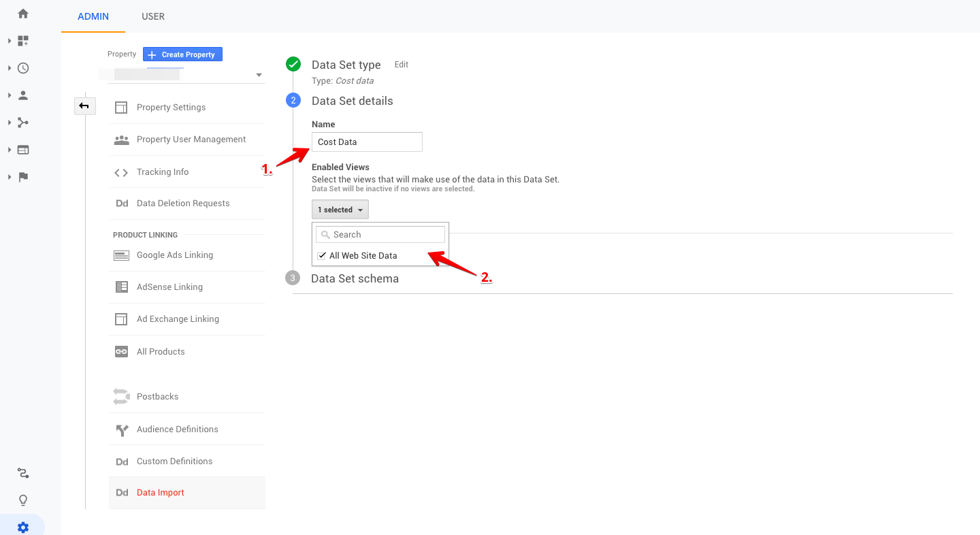This screenshot has height=535, width=980.
Task: Expand step 3 Data Set schema
Action: click(355, 278)
